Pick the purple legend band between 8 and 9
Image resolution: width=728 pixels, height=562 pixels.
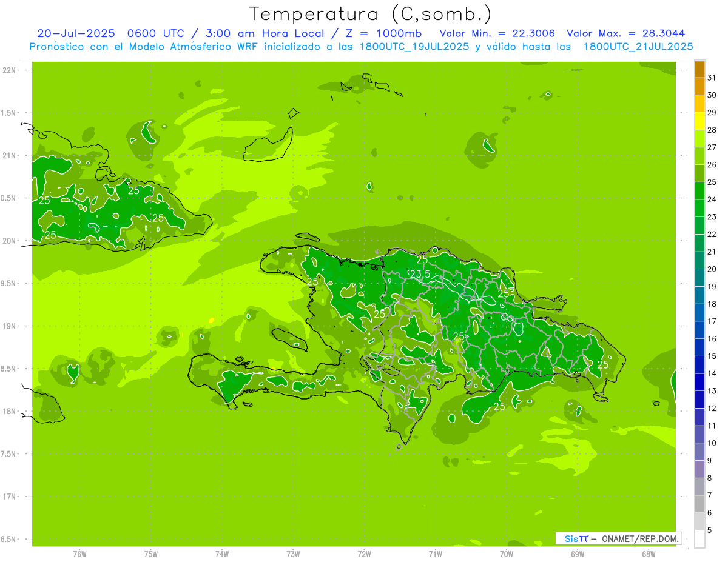click(699, 469)
